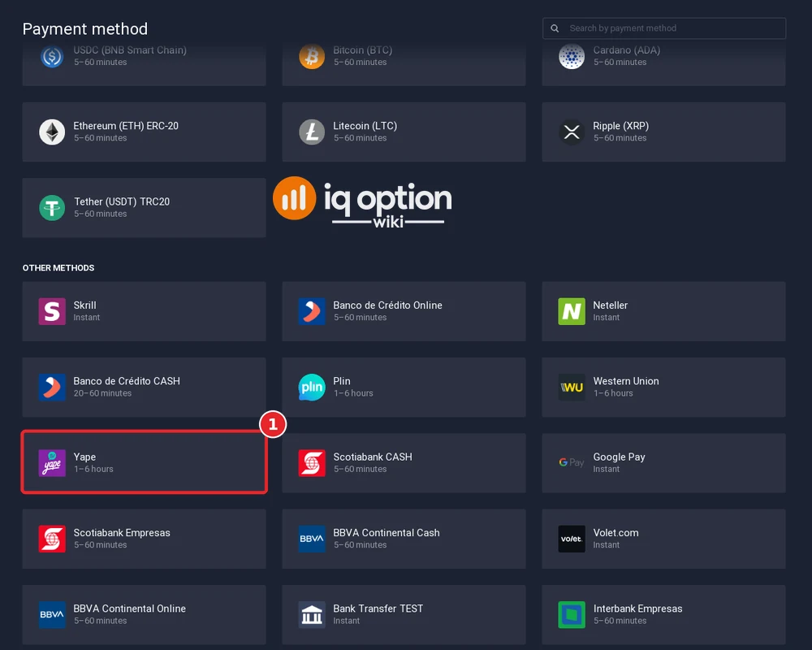This screenshot has width=812, height=650.
Task: Select the USDC (BNB Smart Chain) label
Action: pyautogui.click(x=130, y=50)
